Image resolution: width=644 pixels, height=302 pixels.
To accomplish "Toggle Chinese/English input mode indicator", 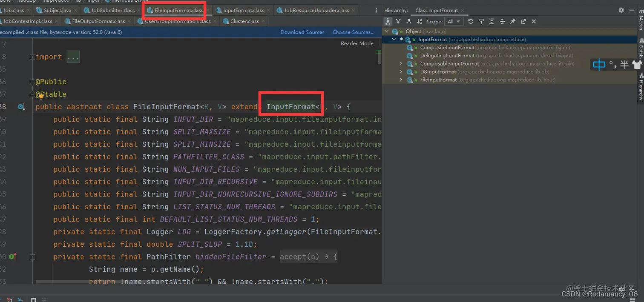I will point(599,65).
